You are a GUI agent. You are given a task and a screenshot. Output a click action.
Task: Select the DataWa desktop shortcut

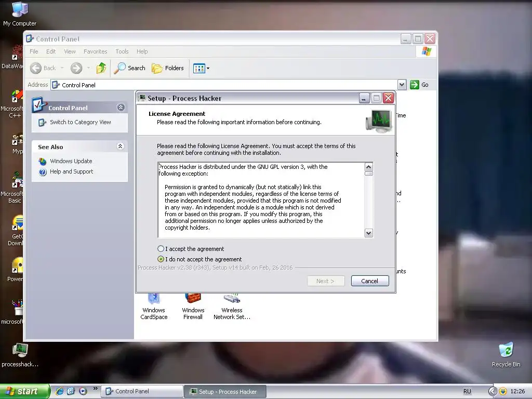[x=12, y=58]
